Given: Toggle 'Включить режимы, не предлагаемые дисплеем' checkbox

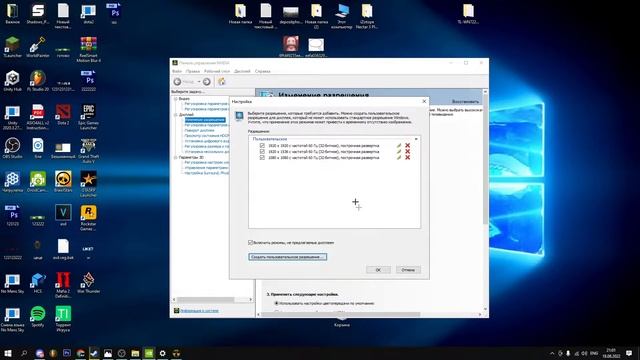Looking at the screenshot, I should click(251, 242).
